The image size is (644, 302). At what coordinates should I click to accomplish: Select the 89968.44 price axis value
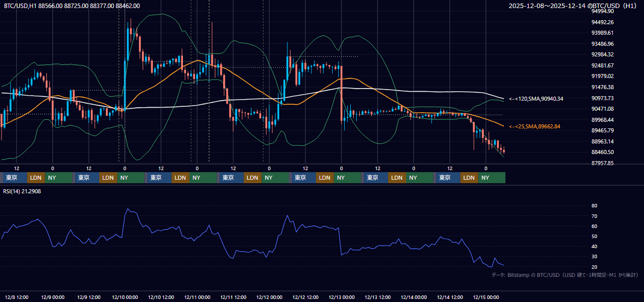pyautogui.click(x=603, y=120)
